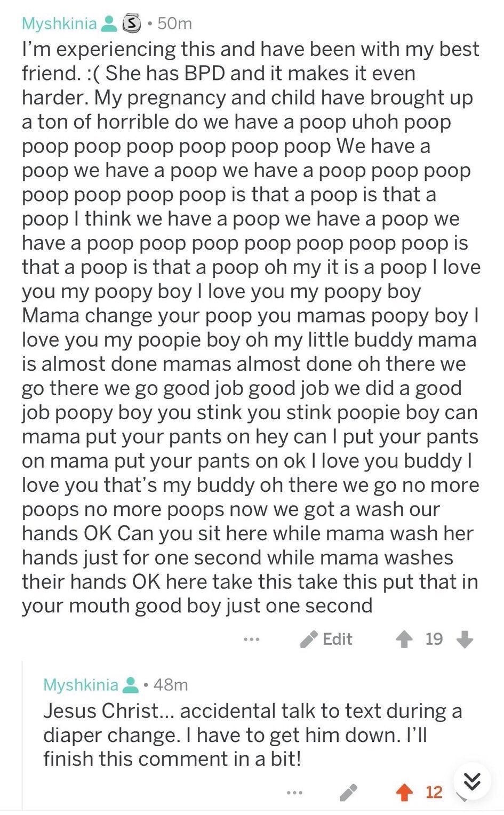Tap the 48m timestamp of the reply

click(171, 685)
